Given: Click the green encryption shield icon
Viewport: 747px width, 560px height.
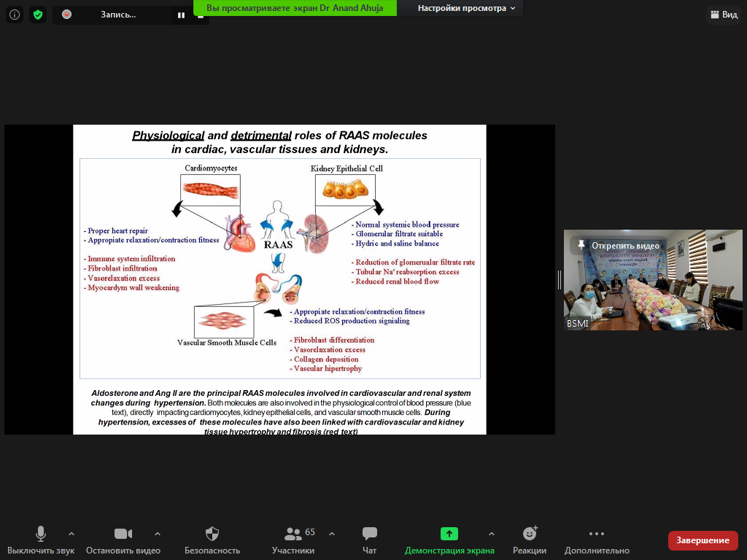Looking at the screenshot, I should pyautogui.click(x=38, y=15).
